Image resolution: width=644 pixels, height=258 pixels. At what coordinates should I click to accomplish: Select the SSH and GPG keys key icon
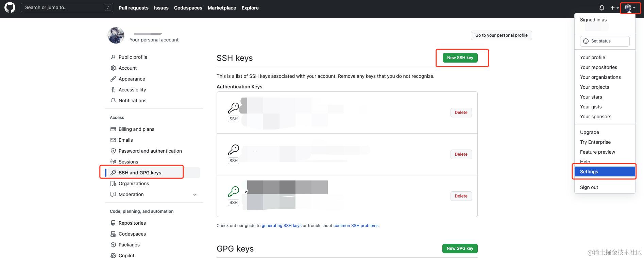(x=113, y=173)
